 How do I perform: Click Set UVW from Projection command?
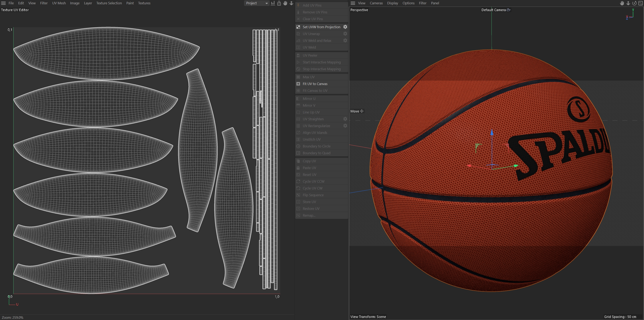click(x=321, y=27)
